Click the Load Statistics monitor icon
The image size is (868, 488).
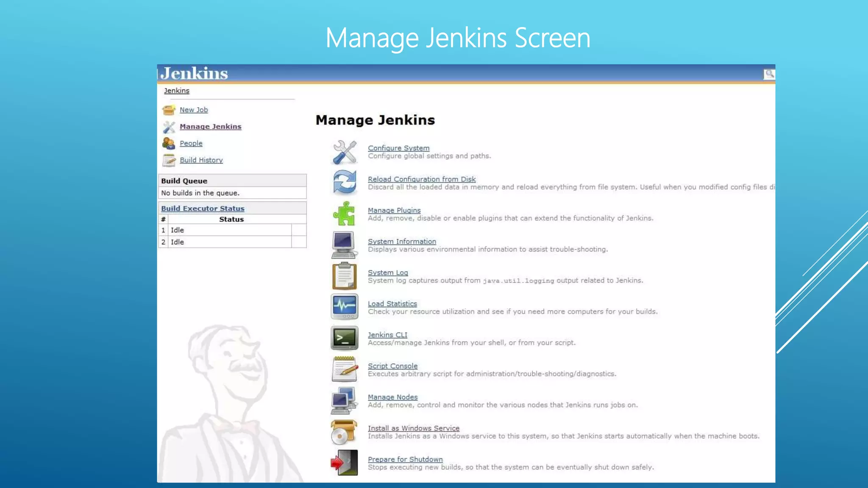pos(344,307)
